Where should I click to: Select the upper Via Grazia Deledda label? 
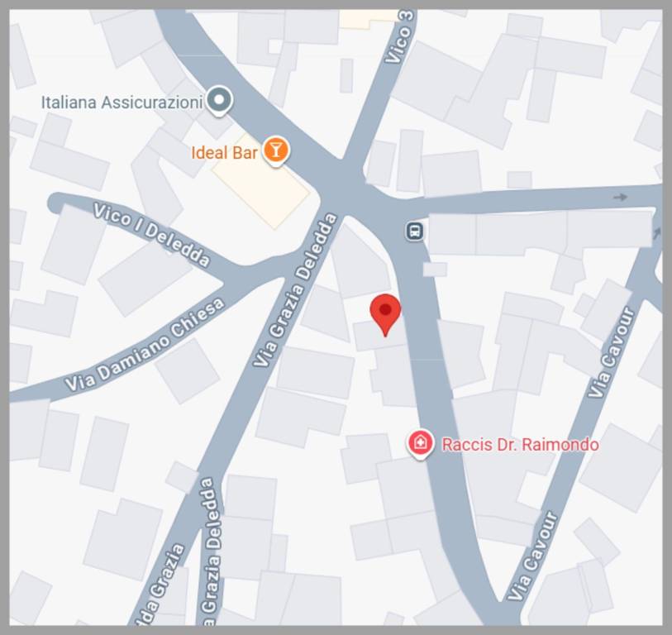click(295, 290)
